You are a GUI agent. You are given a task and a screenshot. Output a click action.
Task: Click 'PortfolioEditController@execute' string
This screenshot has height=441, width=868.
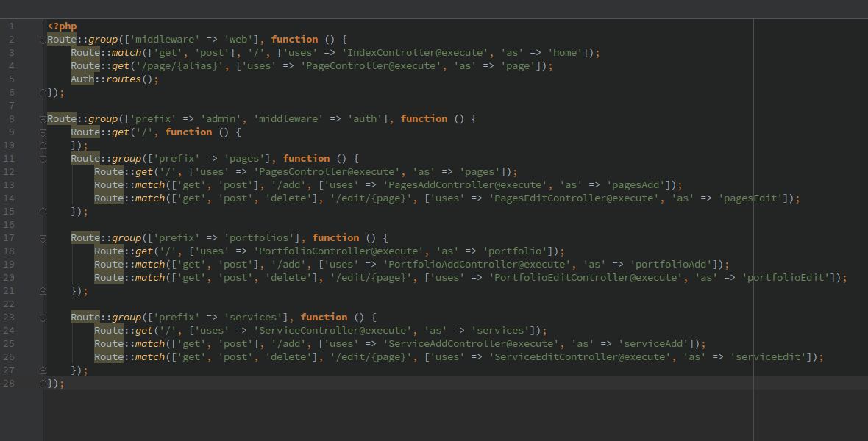tap(586, 278)
